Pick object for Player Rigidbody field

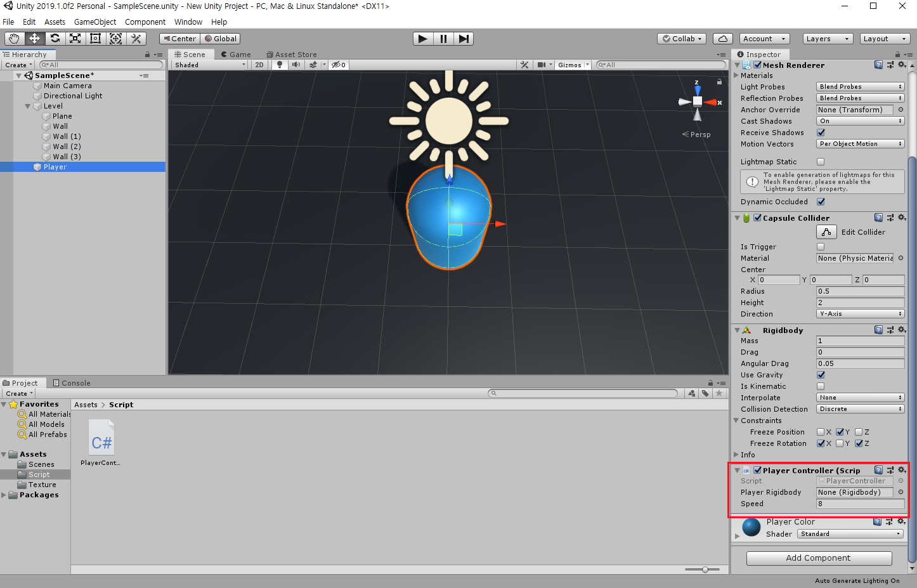(901, 492)
